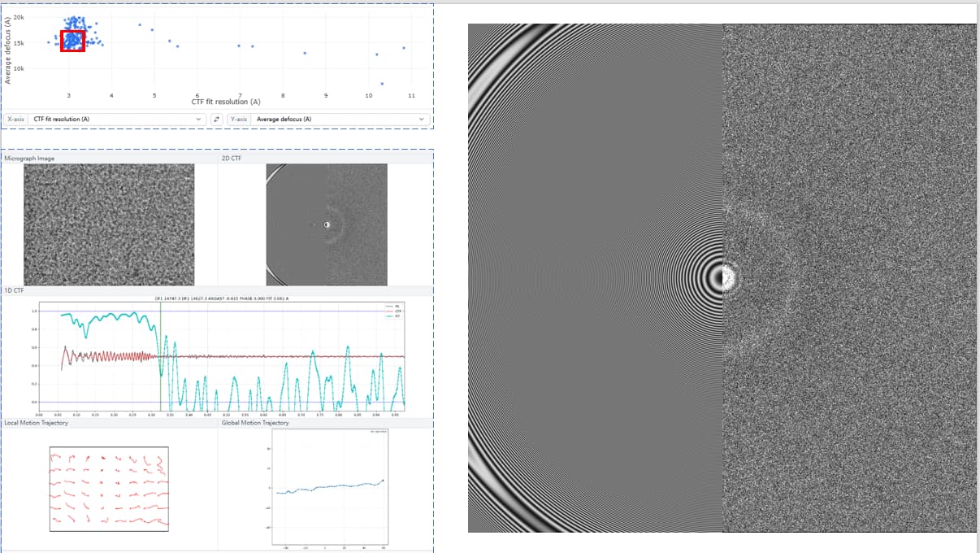Select the scatter point near 10.3 resolution, lowest defocus

coord(382,83)
